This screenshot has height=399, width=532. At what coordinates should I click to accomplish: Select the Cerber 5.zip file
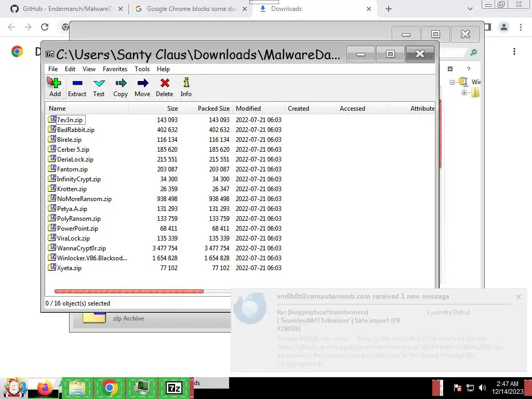click(x=73, y=149)
